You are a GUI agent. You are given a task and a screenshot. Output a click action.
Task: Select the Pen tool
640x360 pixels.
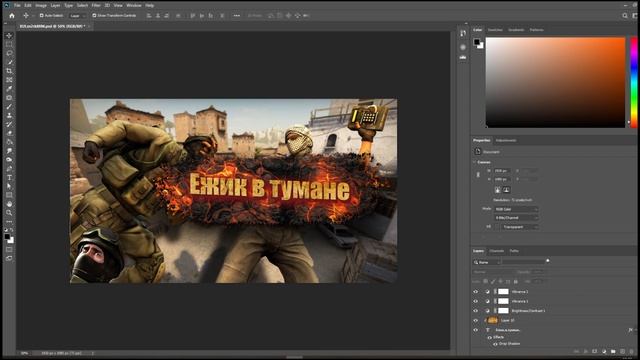click(9, 169)
